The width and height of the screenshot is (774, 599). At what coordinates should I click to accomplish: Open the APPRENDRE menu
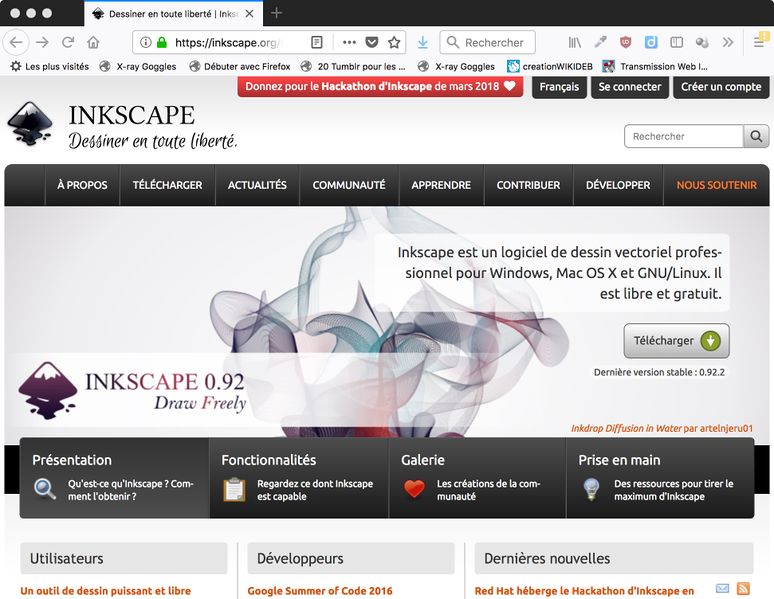click(x=441, y=185)
